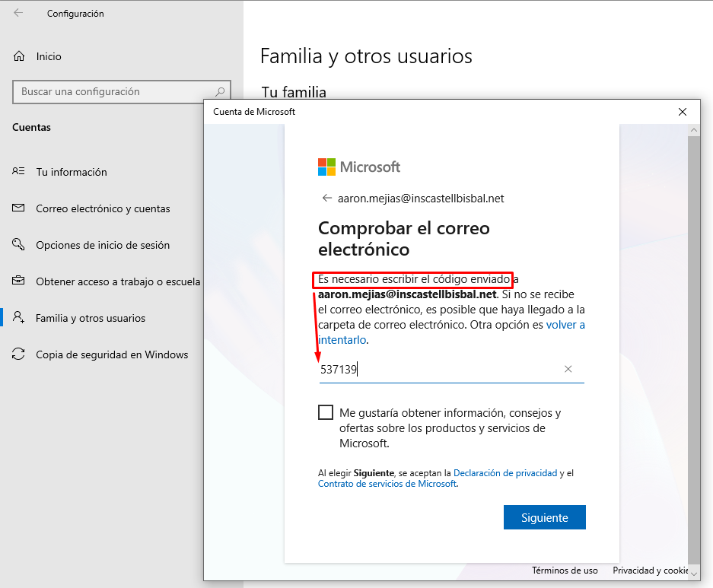This screenshot has width=713, height=588.
Task: Select Familia y otros usuarios
Action: tap(91, 318)
